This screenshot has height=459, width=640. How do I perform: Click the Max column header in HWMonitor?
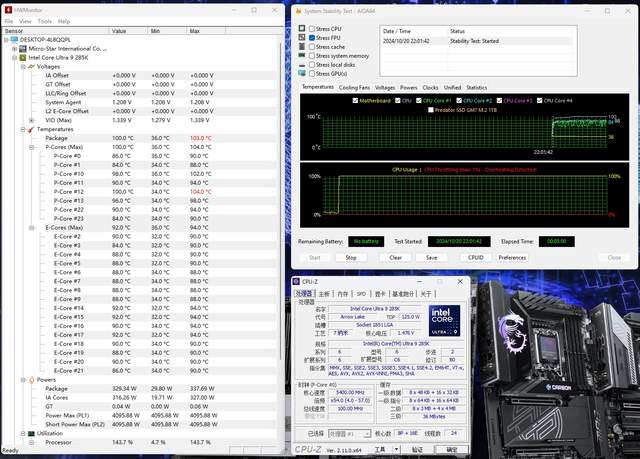(206, 31)
